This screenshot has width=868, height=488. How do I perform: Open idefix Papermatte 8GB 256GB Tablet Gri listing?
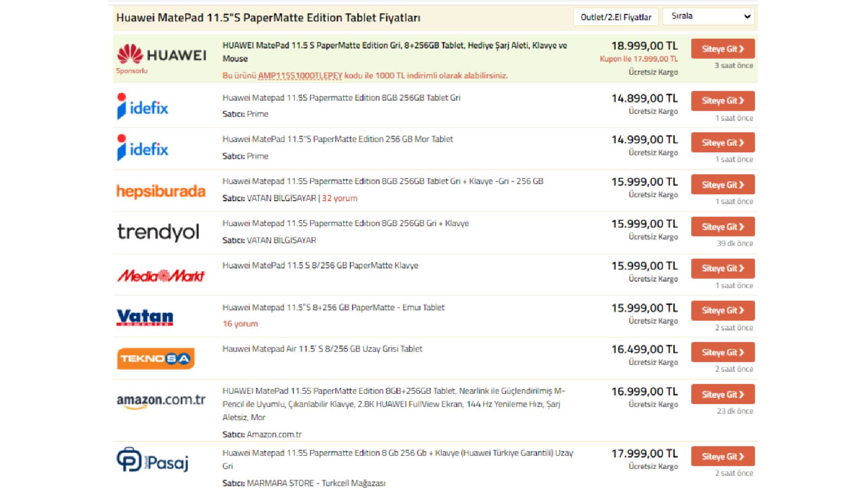pyautogui.click(x=341, y=98)
